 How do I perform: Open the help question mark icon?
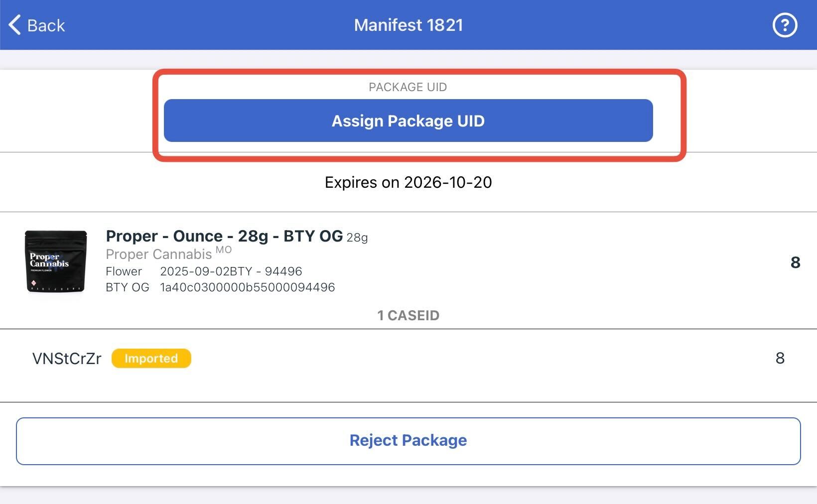click(784, 25)
